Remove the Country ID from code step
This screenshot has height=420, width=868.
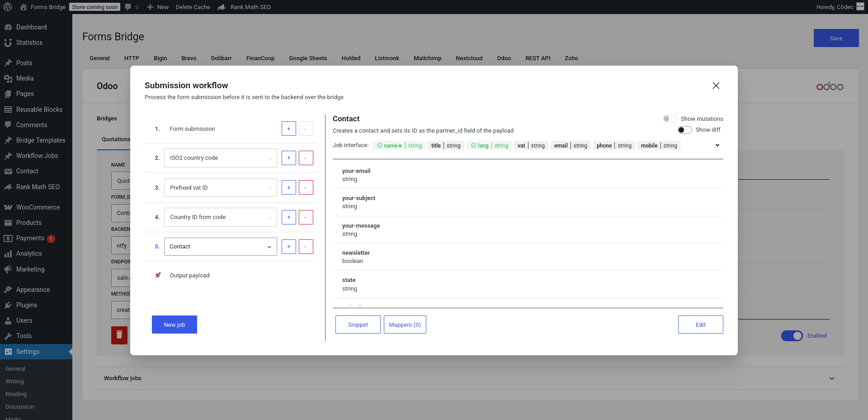(306, 217)
